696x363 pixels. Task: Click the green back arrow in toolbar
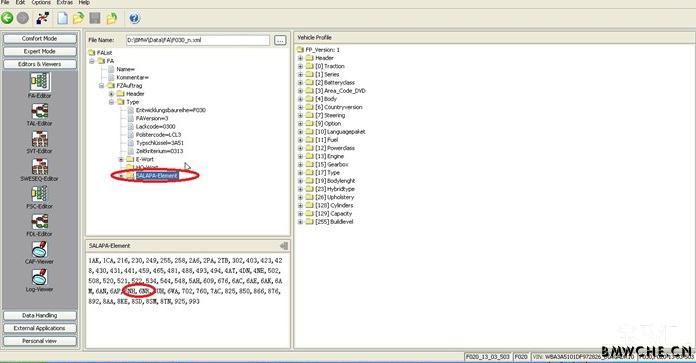[x=7, y=18]
